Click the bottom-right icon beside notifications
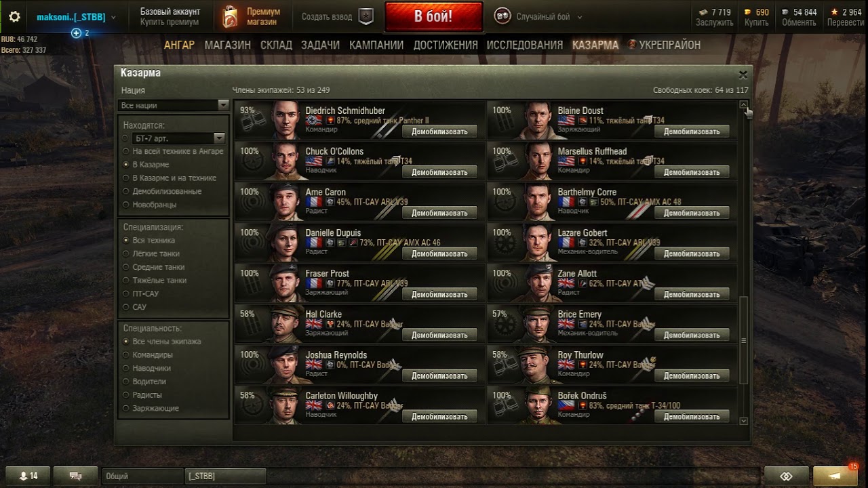Screen dimensions: 868x488 coord(786,476)
